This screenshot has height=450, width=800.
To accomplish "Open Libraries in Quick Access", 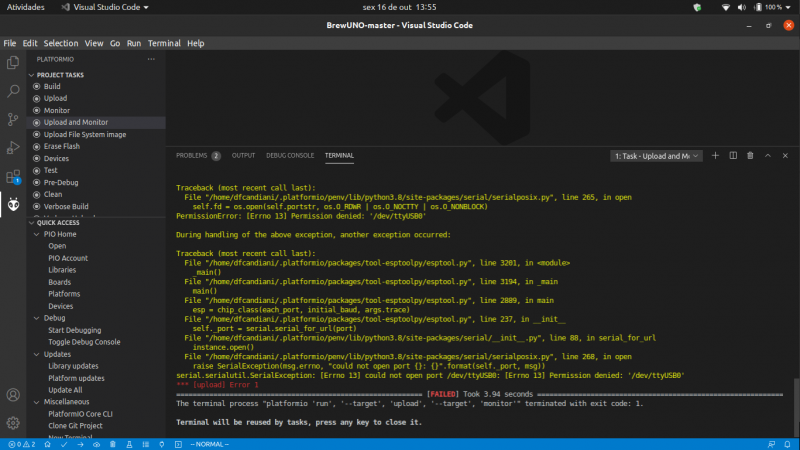I will point(62,270).
